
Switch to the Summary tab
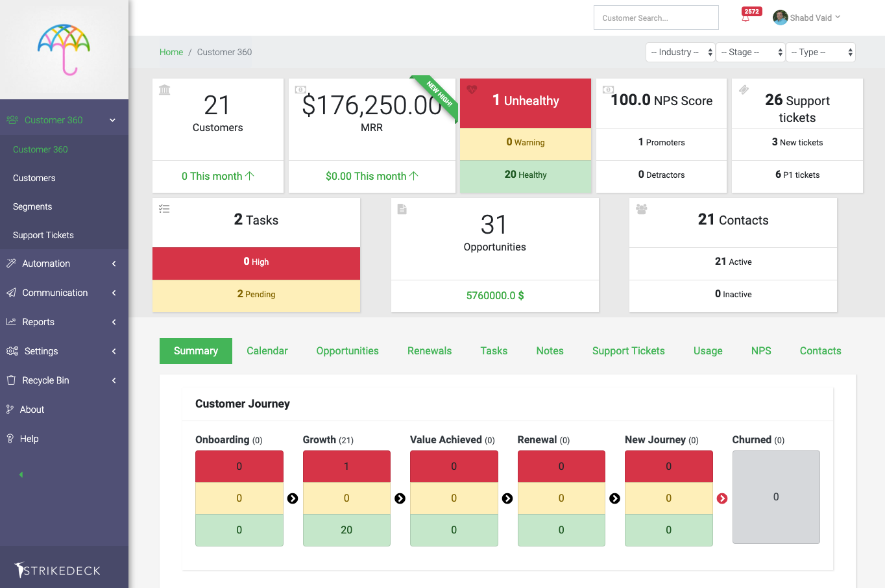(196, 351)
